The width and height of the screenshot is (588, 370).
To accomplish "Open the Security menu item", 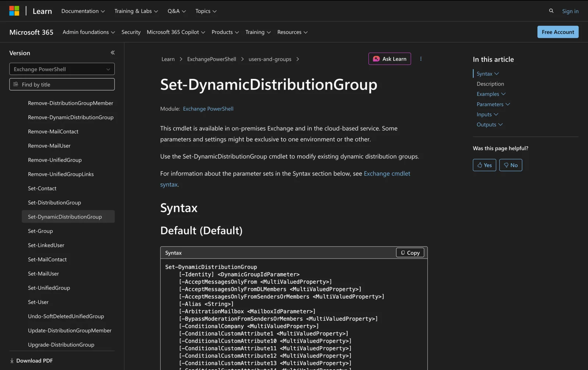I will point(131,32).
